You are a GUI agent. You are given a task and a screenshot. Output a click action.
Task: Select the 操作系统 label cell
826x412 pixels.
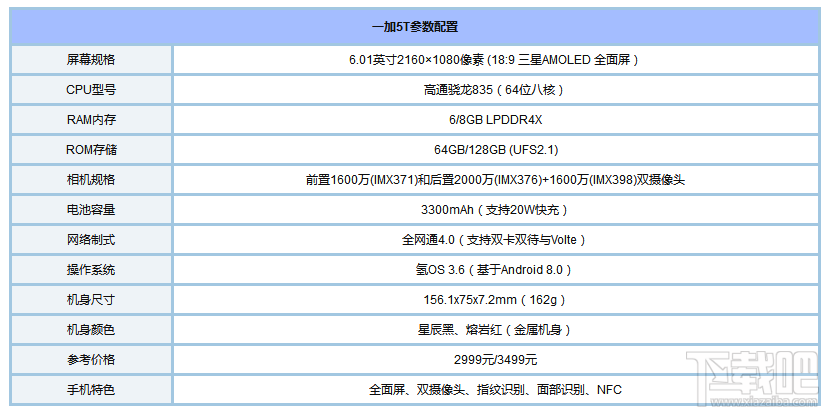point(91,270)
